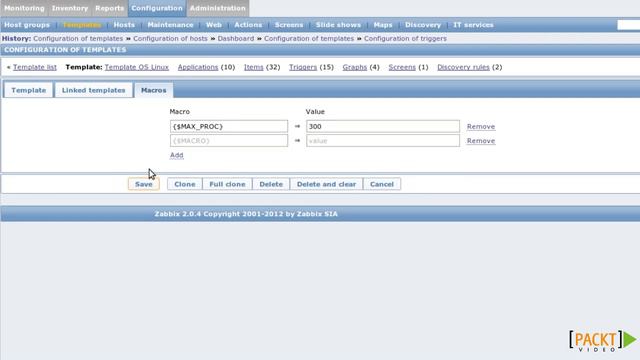This screenshot has height=360, width=640.
Task: Open Screens submenu item
Action: click(289, 25)
